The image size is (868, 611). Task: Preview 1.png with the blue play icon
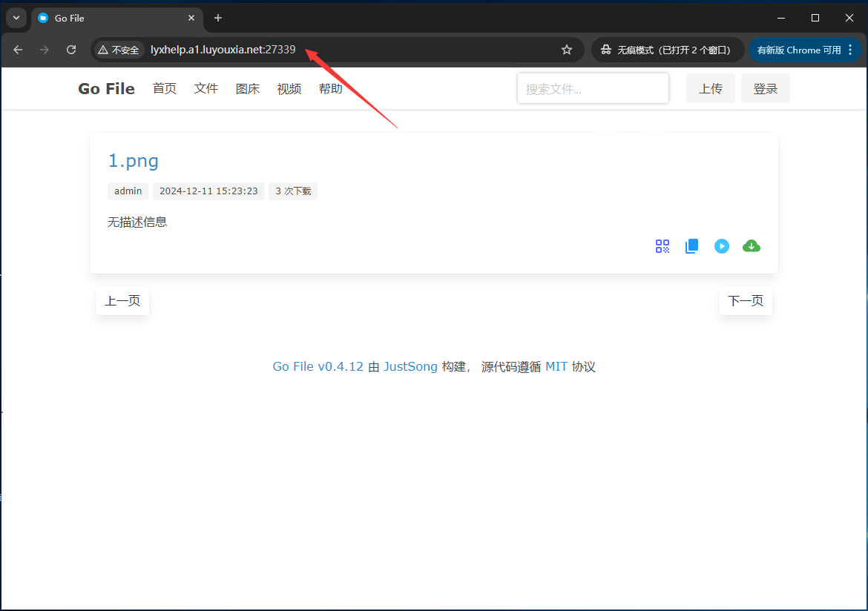(721, 245)
